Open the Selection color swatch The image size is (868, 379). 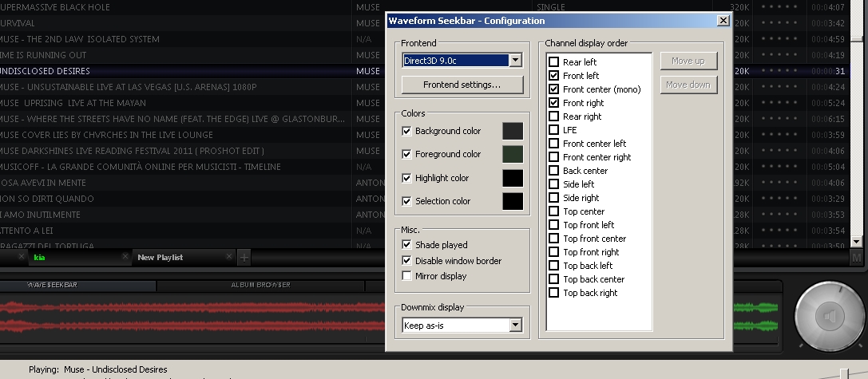point(513,201)
